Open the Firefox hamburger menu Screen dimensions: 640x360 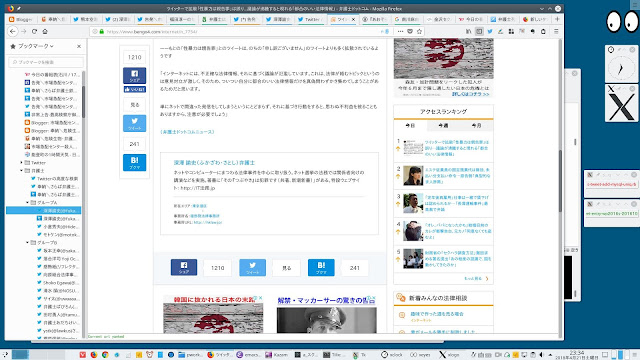coord(556,31)
